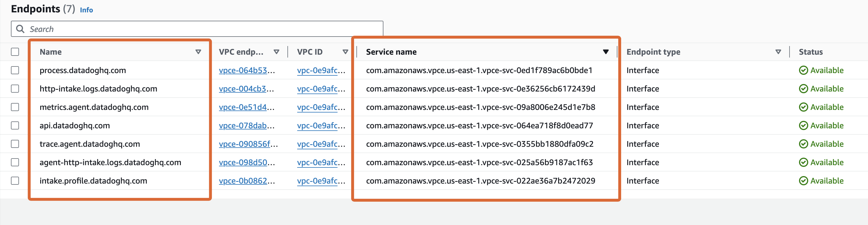Click the Available icon for agent-http-intake.logs.datadoghq.com
The height and width of the screenshot is (225, 868).
tap(803, 162)
